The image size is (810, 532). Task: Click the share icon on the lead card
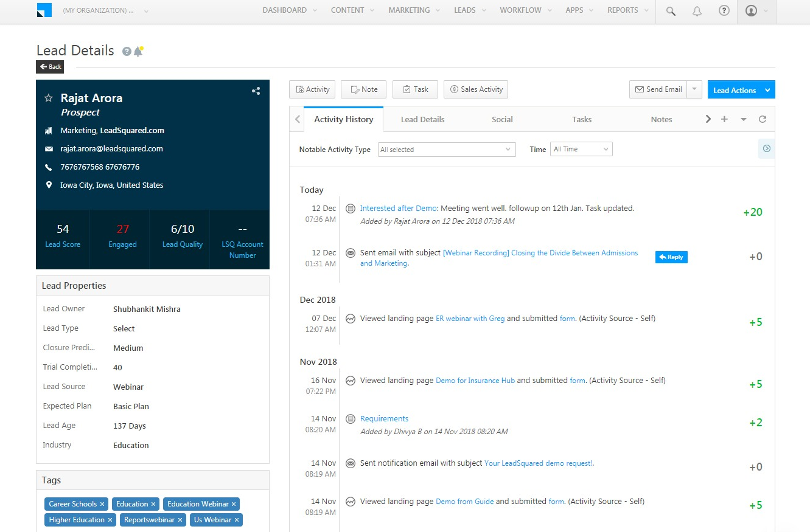point(256,91)
